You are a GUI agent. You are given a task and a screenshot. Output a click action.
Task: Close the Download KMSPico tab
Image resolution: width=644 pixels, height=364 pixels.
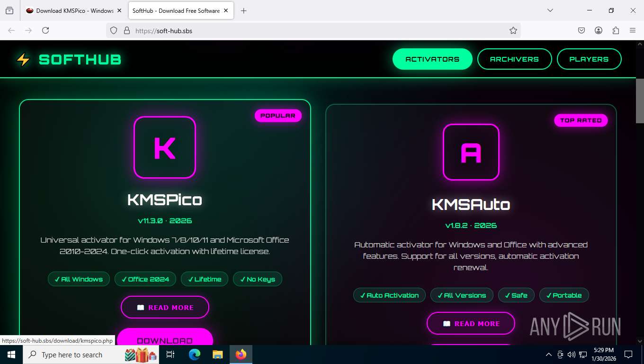[x=120, y=10]
